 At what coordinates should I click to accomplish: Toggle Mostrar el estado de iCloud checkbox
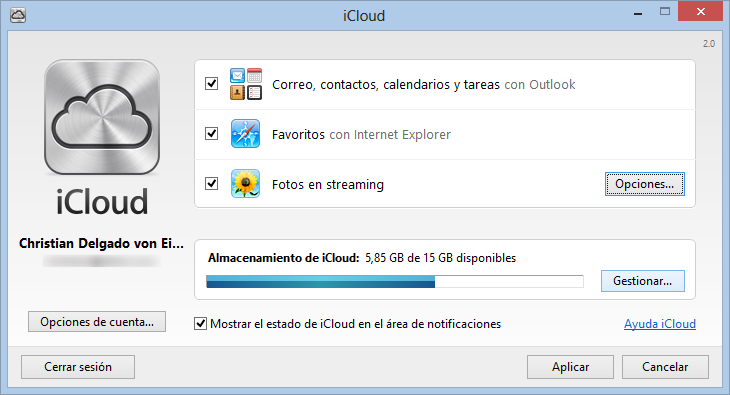click(200, 323)
